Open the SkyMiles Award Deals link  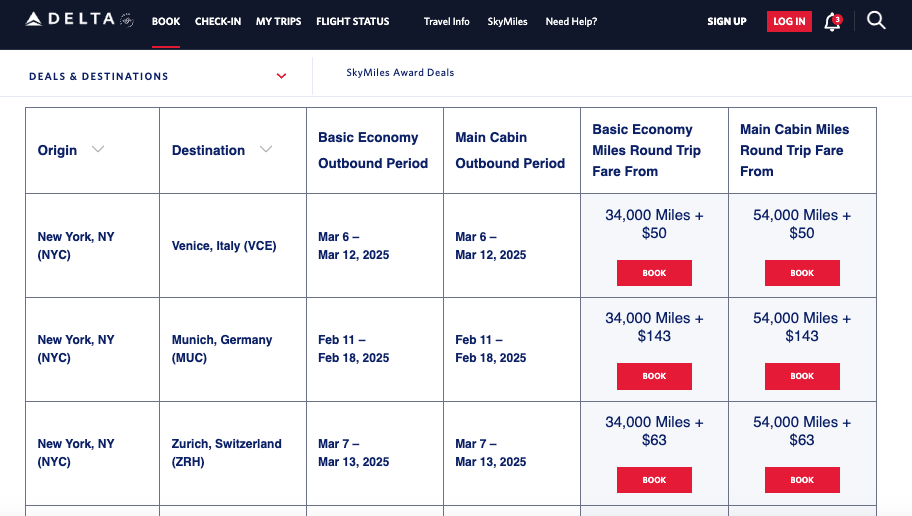(x=400, y=73)
